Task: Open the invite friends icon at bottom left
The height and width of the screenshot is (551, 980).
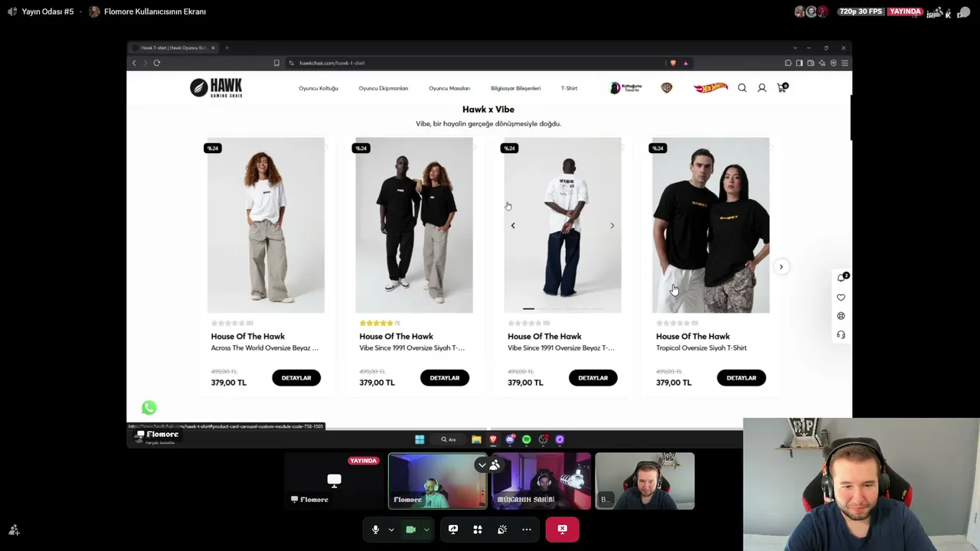Action: pos(14,530)
